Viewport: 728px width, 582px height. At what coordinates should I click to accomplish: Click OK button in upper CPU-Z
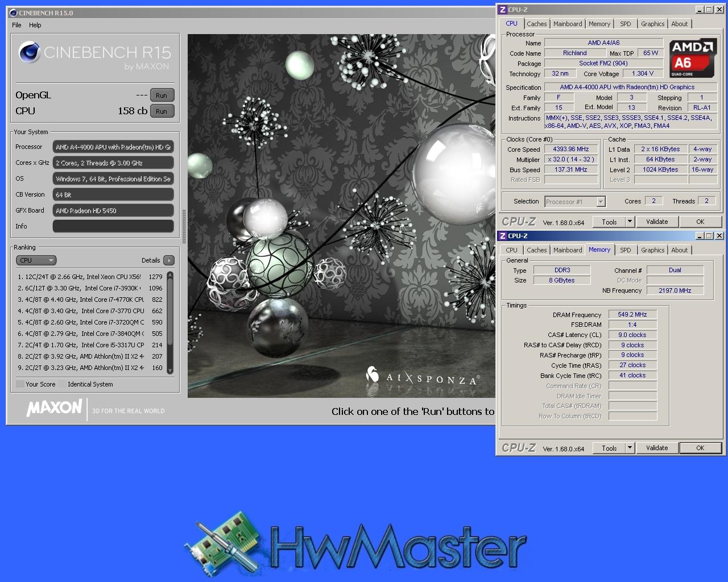click(x=700, y=222)
